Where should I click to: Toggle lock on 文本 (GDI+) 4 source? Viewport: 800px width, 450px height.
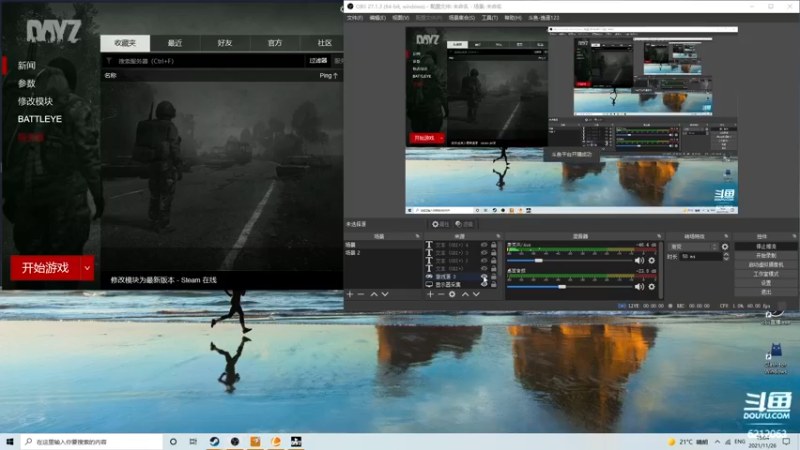coord(493,245)
